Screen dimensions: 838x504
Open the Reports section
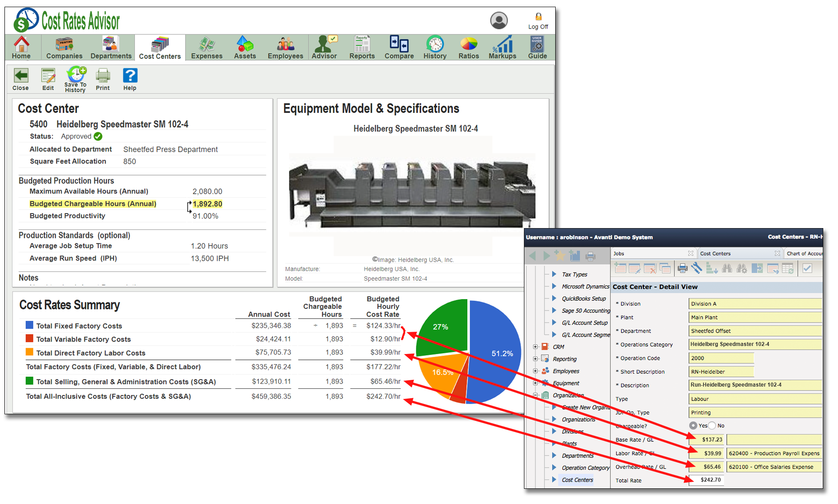click(362, 48)
